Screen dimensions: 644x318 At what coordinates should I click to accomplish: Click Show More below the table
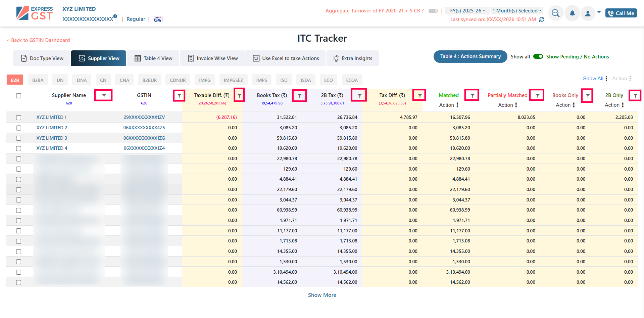[322, 295]
